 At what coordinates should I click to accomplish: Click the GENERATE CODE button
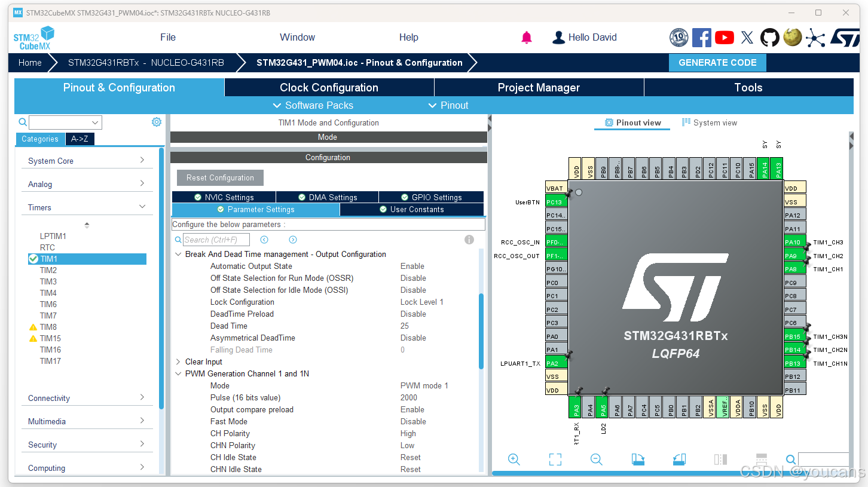717,63
